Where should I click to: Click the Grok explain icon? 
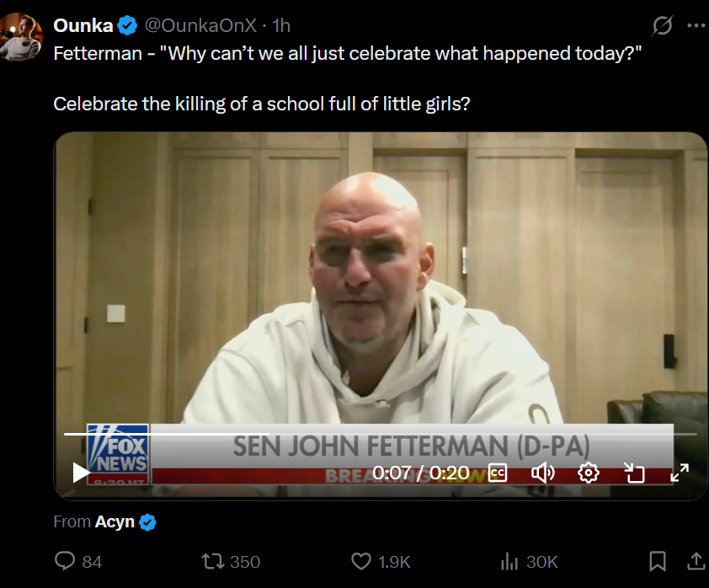point(664,26)
